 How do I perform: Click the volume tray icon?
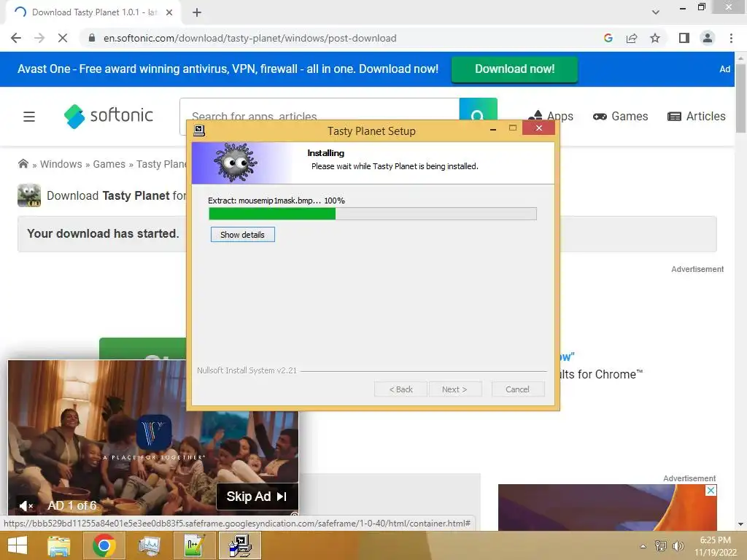pyautogui.click(x=678, y=545)
